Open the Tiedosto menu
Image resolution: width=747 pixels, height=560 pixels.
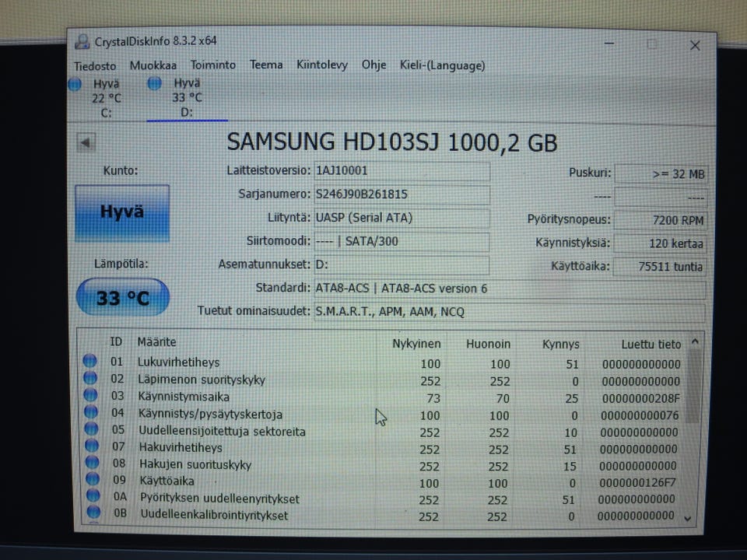95,65
